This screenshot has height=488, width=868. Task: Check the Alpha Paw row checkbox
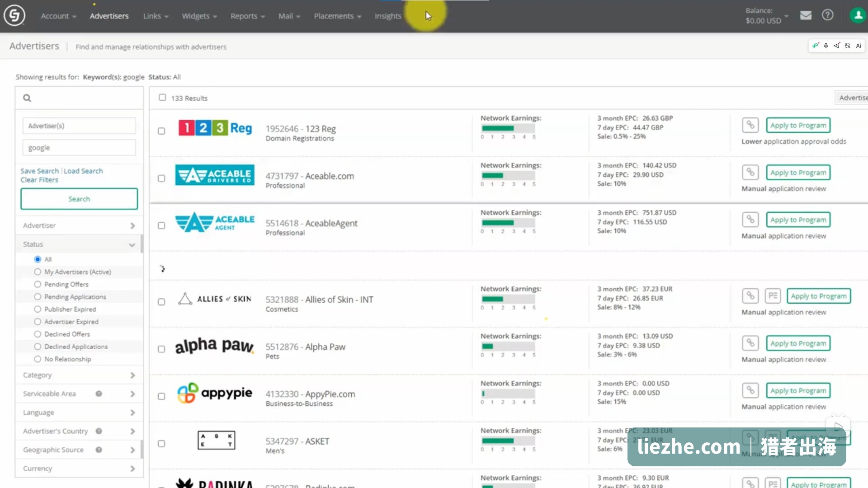pyautogui.click(x=161, y=349)
